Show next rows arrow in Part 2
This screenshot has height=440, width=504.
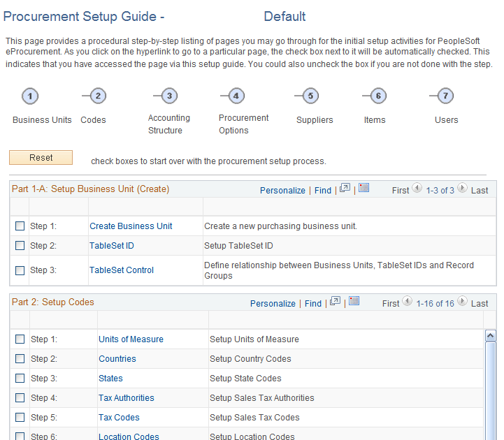462,300
